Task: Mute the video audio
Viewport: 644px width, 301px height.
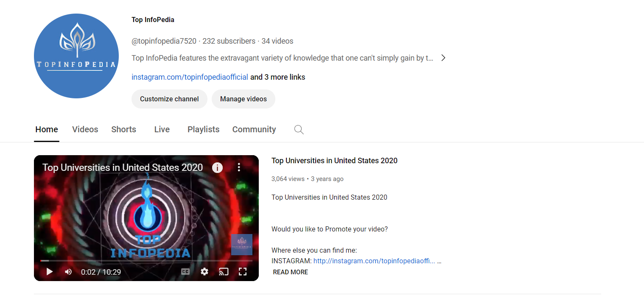Action: [68, 271]
